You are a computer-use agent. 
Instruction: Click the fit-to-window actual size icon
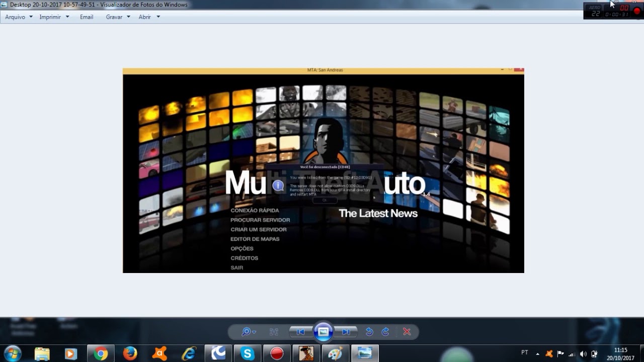tap(274, 332)
